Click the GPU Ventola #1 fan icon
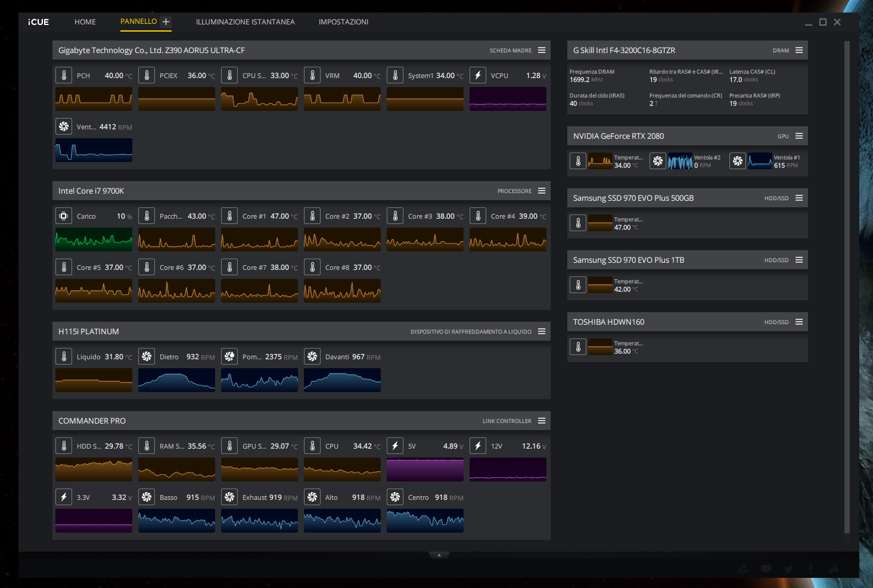Screen dimensions: 873x588 tap(738, 161)
